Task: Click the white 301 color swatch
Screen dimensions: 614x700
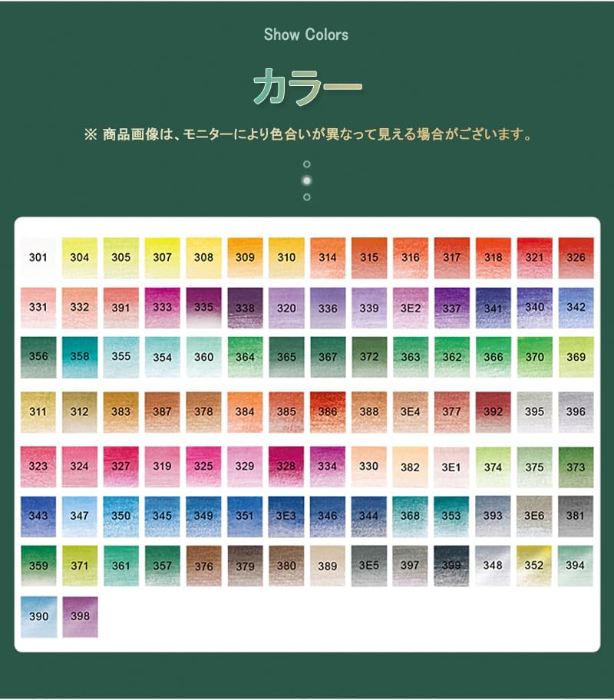Action: point(38,257)
